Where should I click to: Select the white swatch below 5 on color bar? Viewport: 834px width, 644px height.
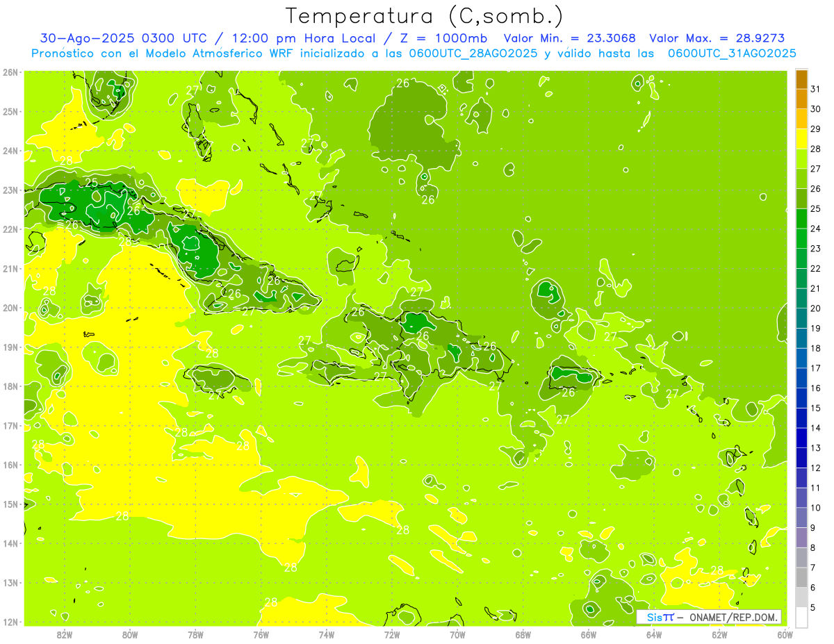click(x=801, y=616)
